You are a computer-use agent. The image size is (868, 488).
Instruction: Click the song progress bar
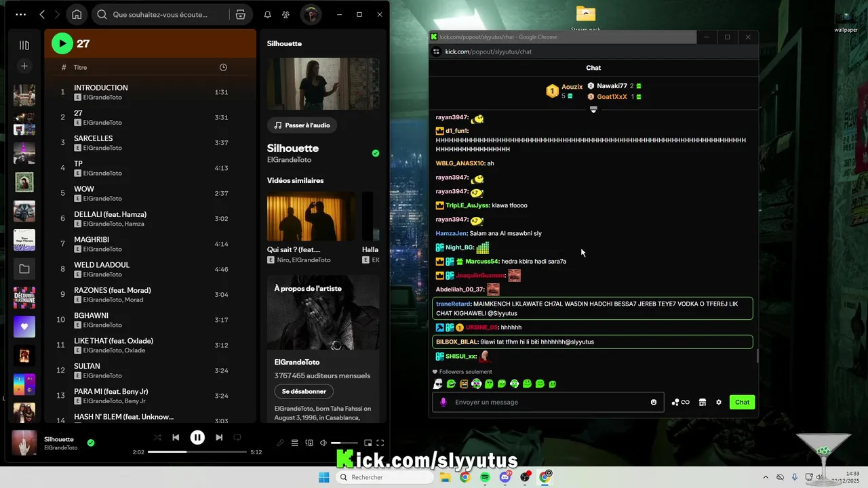(x=197, y=452)
